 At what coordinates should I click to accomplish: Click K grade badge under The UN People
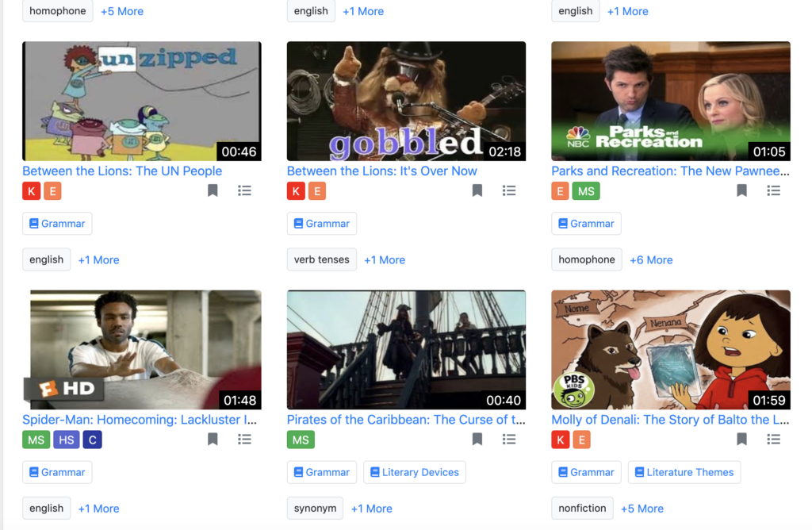coord(32,191)
